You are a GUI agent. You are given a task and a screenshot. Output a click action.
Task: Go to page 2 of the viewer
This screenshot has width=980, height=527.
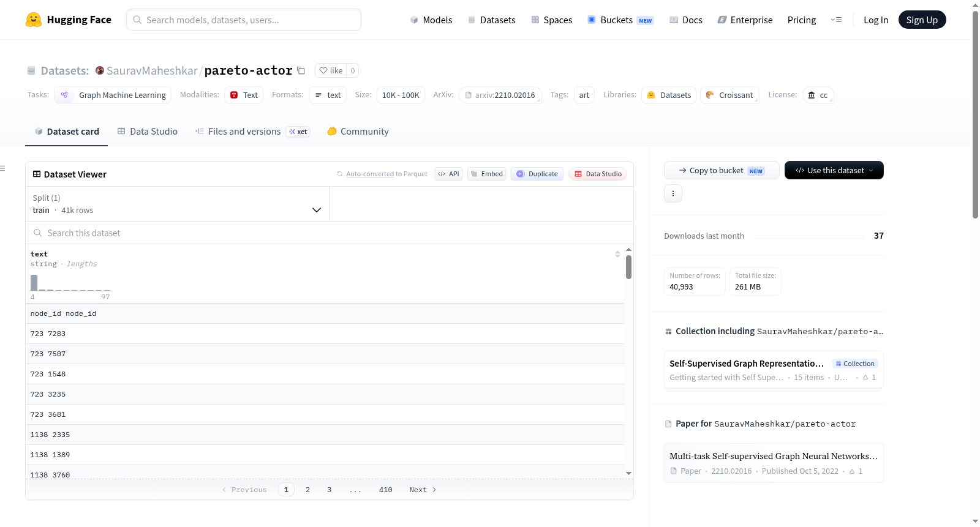(307, 490)
